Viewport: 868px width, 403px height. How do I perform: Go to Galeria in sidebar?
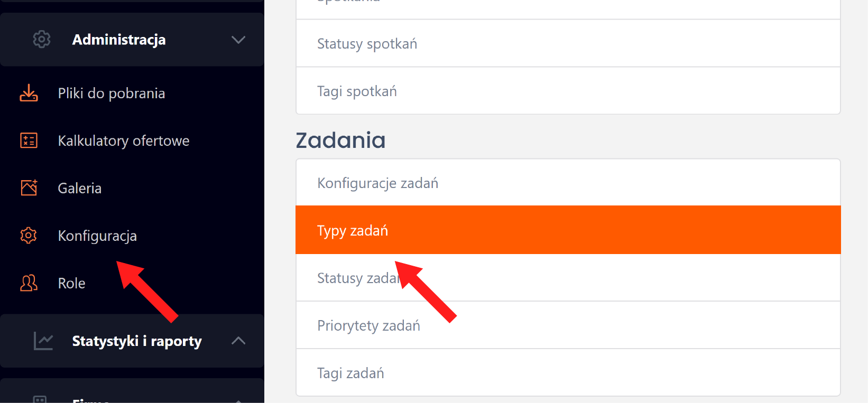80,189
